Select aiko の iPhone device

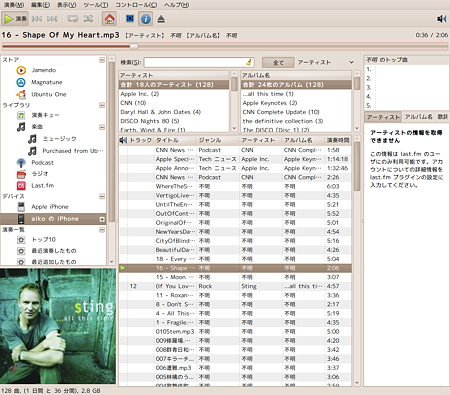pos(53,219)
